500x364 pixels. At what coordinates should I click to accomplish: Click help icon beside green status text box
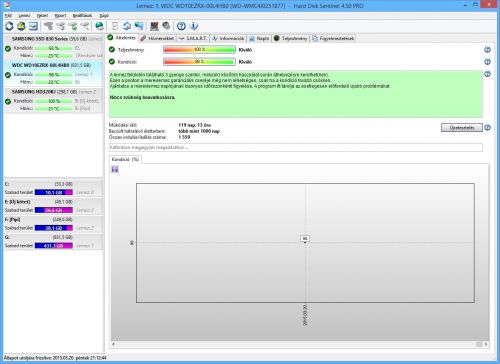(487, 74)
